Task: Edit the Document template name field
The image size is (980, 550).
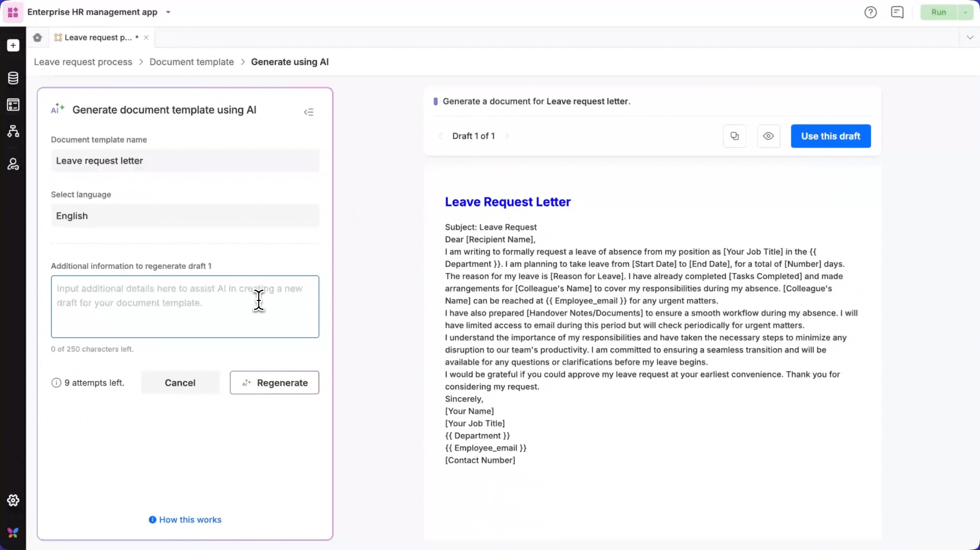Action: point(185,160)
